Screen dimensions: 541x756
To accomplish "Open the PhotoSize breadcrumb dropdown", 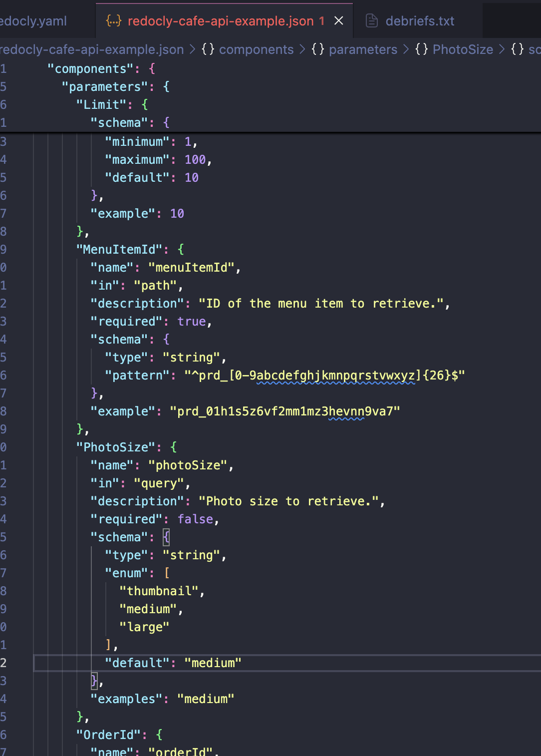I will [463, 49].
